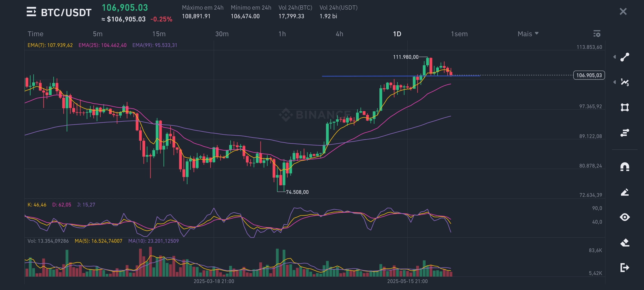Viewport: 644px width, 290px height.
Task: Click the Vol 13.354,09286 label
Action: [48, 241]
